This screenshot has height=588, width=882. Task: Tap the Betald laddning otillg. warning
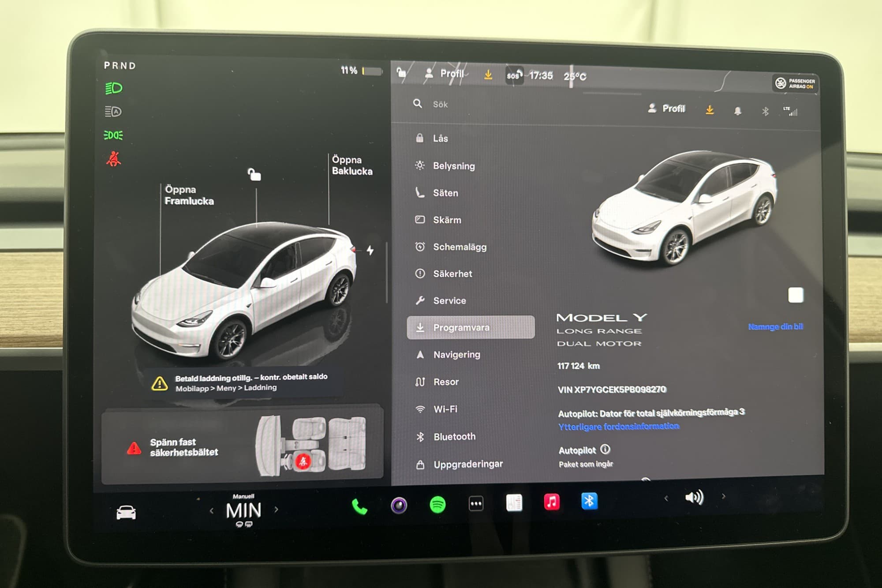click(x=245, y=382)
